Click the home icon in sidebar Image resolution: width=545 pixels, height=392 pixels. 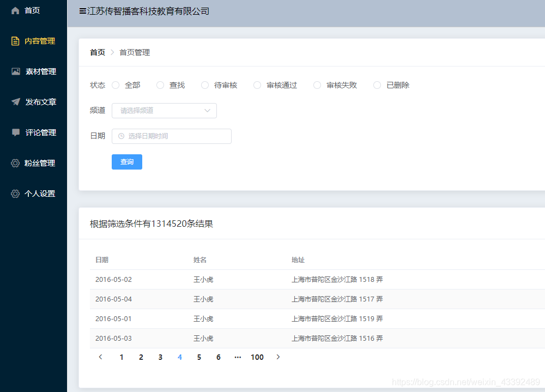pos(15,11)
